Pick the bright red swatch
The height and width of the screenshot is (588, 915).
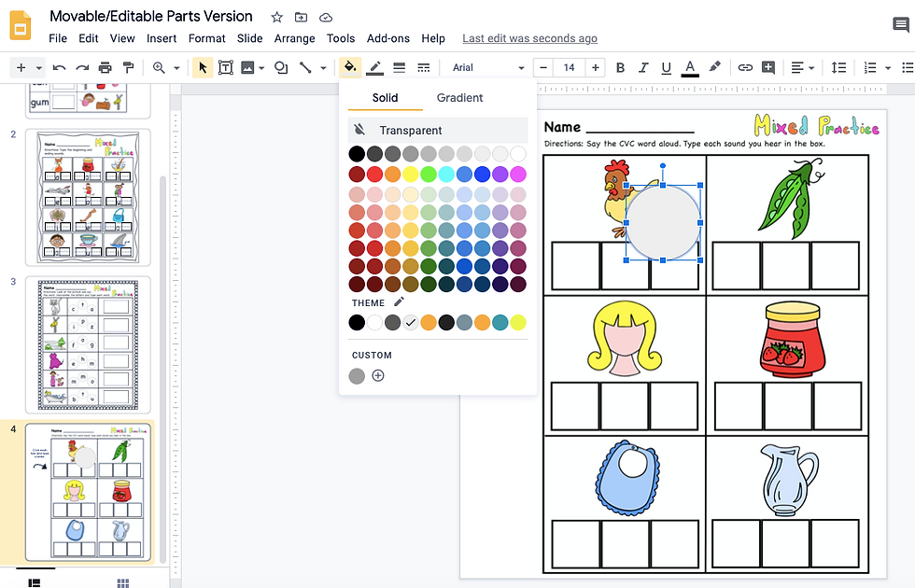374,174
